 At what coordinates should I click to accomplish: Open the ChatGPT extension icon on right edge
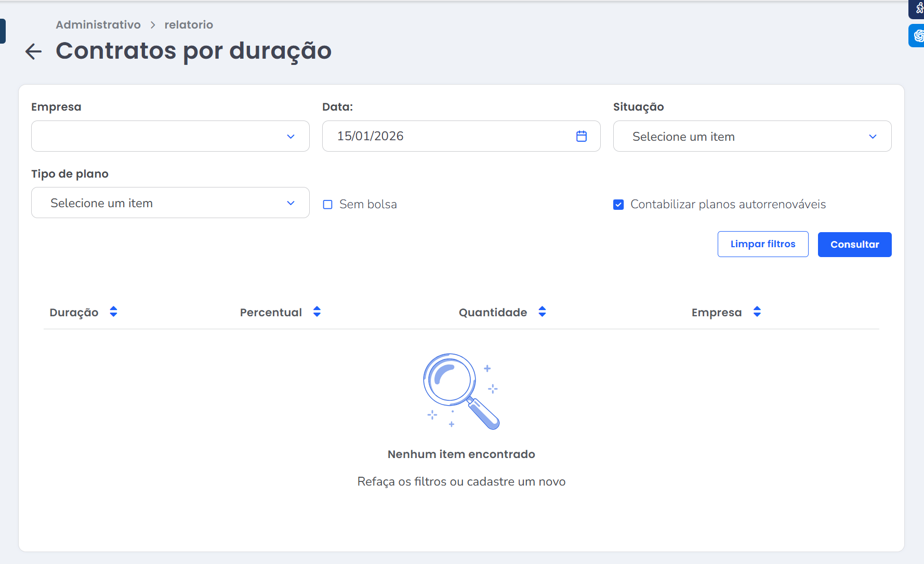(x=918, y=36)
